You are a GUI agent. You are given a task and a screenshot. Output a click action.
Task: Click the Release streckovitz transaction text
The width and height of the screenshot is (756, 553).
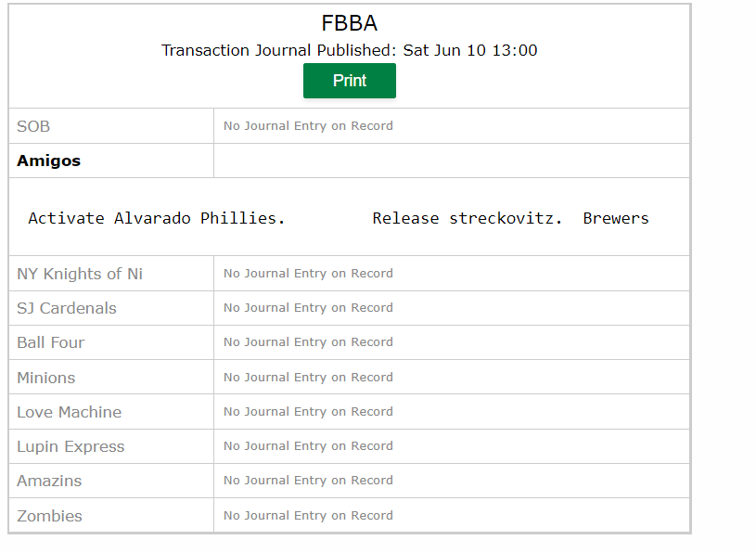point(467,218)
